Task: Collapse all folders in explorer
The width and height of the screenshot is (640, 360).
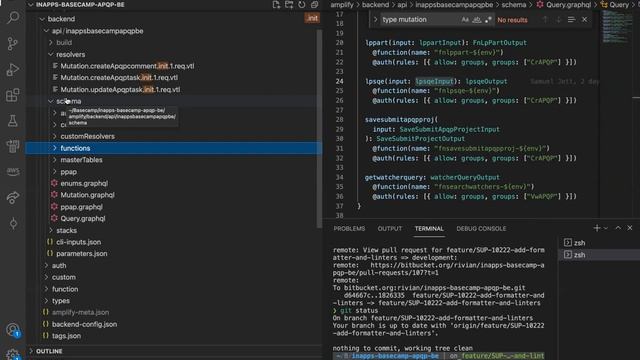Action: [314, 4]
